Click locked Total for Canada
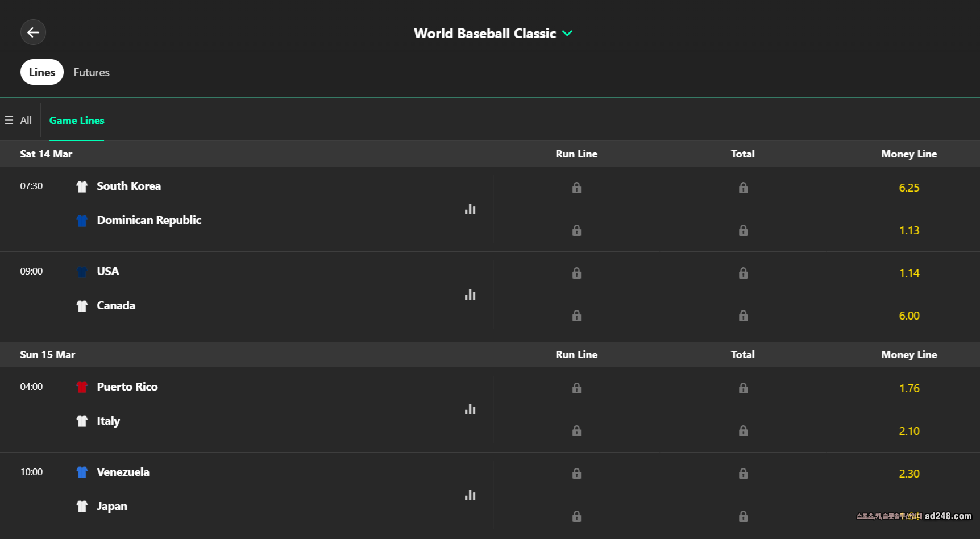The image size is (980, 539). pyautogui.click(x=742, y=316)
